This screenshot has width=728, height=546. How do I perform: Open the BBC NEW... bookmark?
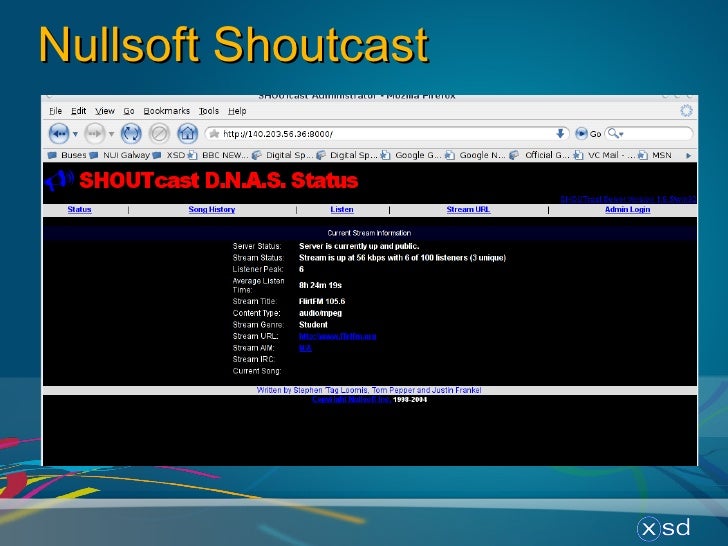point(218,155)
